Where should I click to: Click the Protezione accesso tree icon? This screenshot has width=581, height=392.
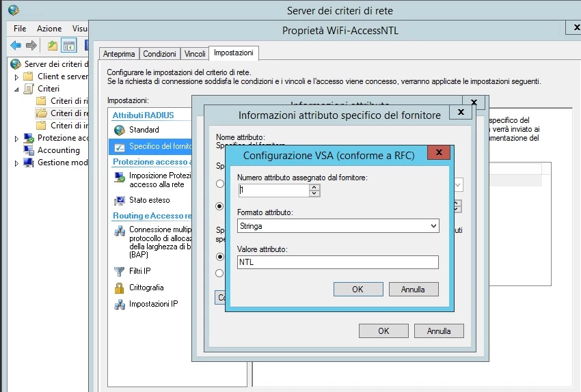click(29, 138)
